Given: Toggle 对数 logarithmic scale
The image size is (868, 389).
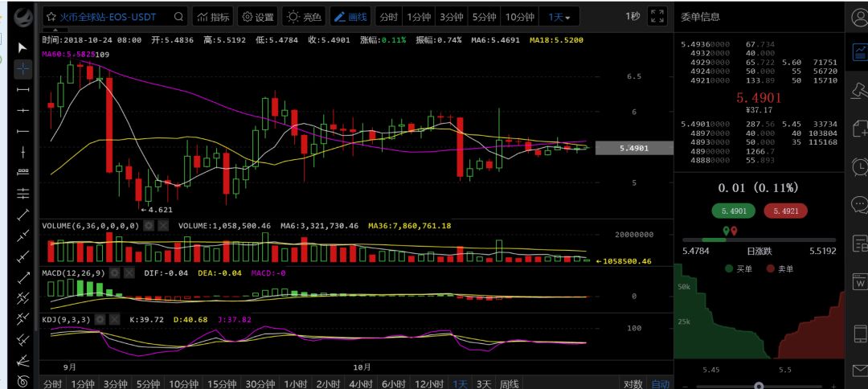Looking at the screenshot, I should [633, 384].
